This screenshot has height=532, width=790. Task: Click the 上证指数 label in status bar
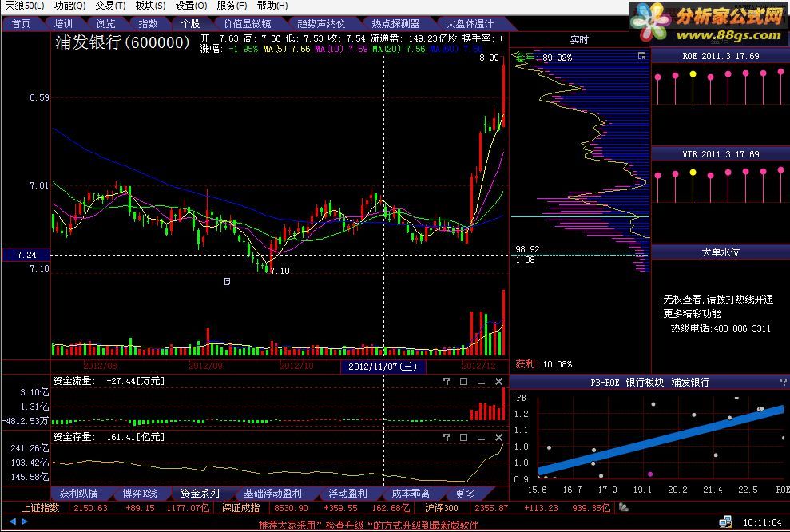tap(40, 508)
